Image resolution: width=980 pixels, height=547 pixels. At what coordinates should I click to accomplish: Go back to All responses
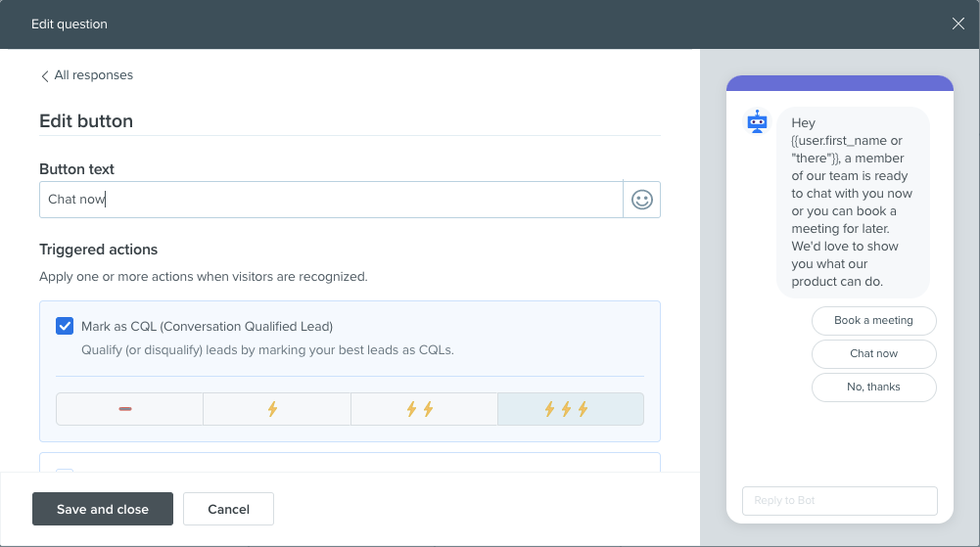coord(87,75)
